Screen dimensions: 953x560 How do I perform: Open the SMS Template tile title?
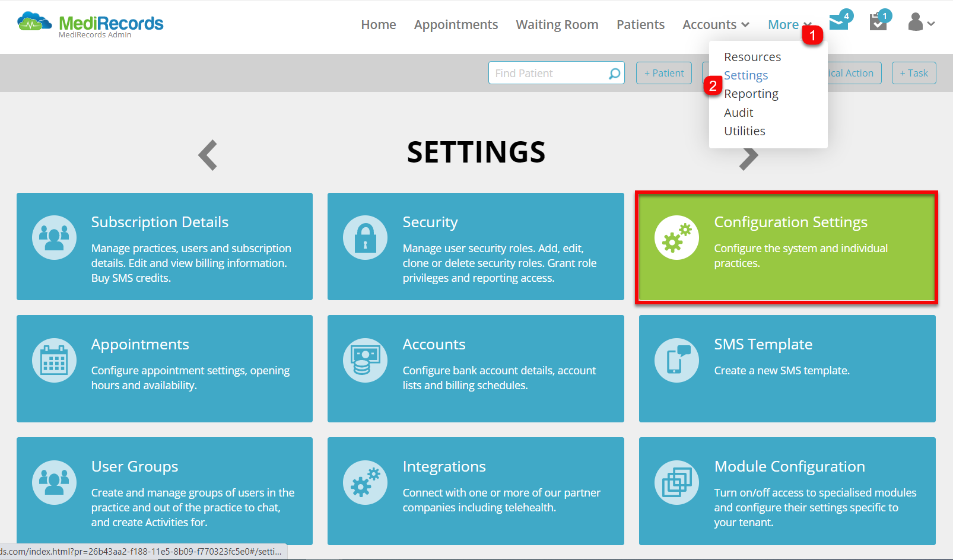[x=763, y=345]
